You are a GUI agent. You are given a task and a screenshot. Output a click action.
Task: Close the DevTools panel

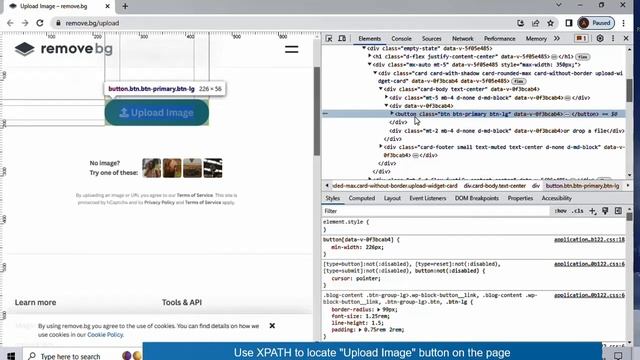click(x=626, y=38)
